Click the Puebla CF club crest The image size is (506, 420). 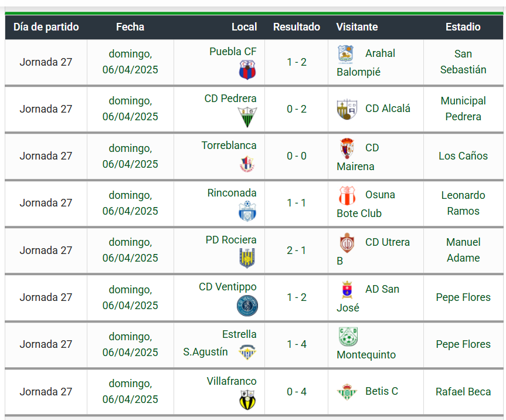(247, 70)
